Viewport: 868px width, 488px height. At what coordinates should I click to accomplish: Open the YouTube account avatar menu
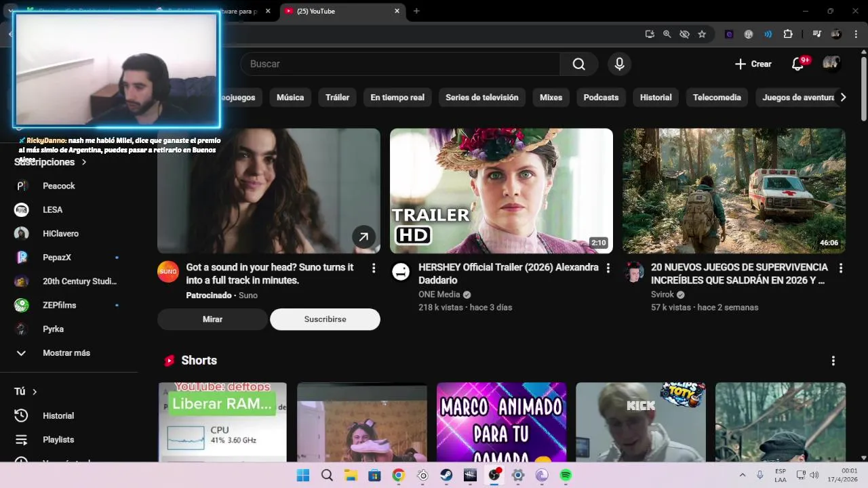831,63
